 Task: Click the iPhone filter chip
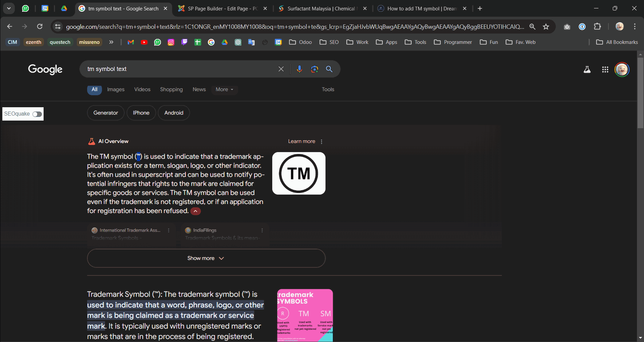click(141, 113)
